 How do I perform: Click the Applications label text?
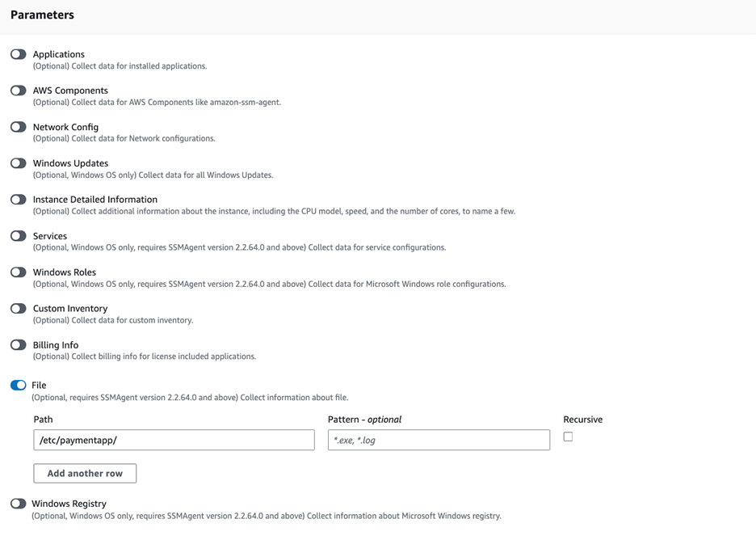[58, 54]
